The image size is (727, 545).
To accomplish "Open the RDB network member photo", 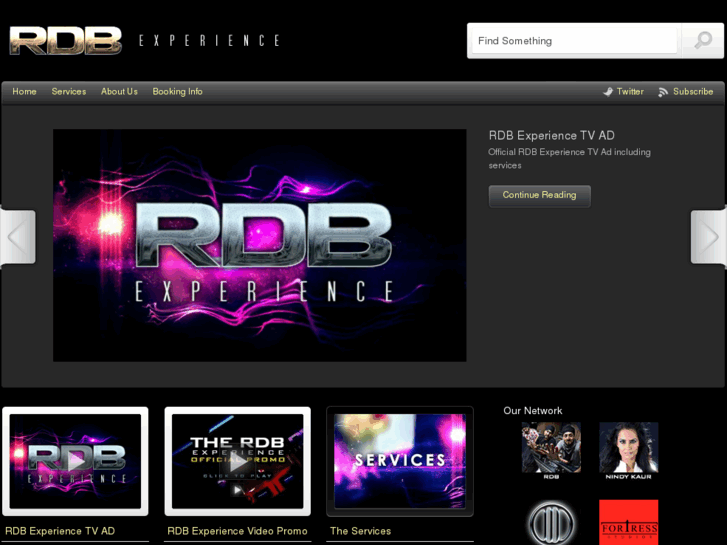I will click(551, 450).
